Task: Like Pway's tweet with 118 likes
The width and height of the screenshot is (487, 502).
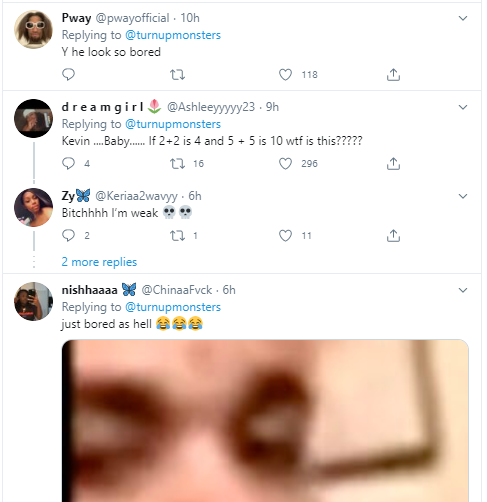Action: [285, 75]
